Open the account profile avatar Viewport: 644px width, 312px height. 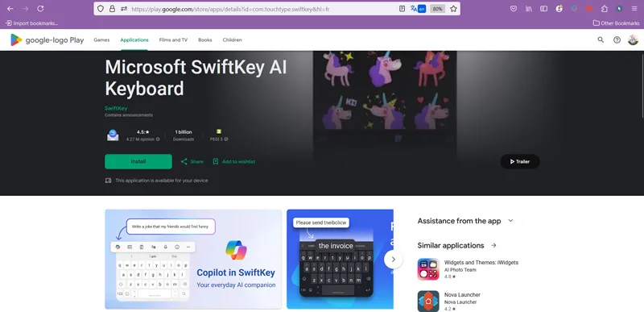633,40
